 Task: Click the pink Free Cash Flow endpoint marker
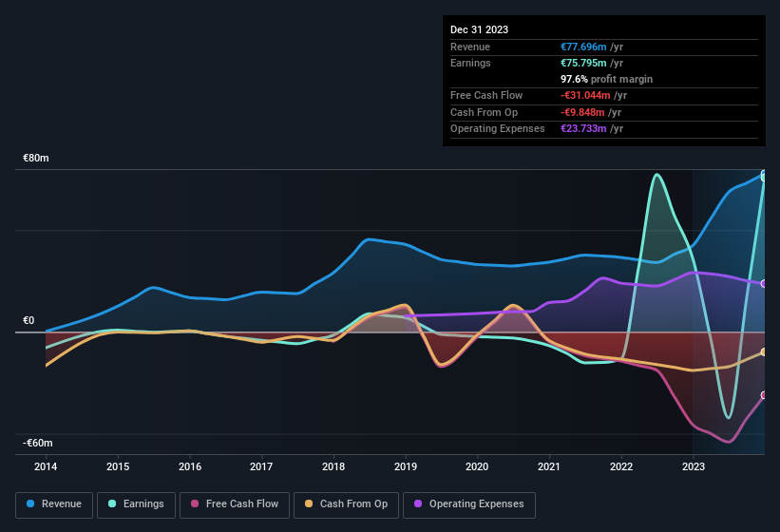(764, 395)
